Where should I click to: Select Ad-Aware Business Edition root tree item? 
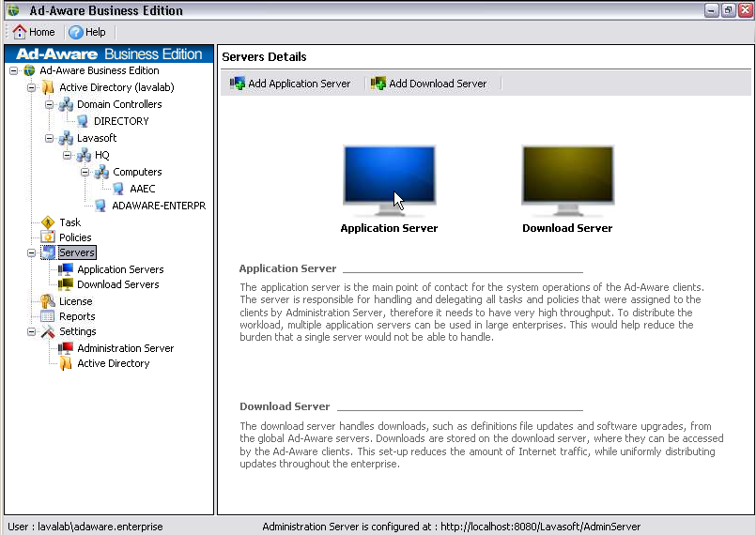click(x=100, y=70)
